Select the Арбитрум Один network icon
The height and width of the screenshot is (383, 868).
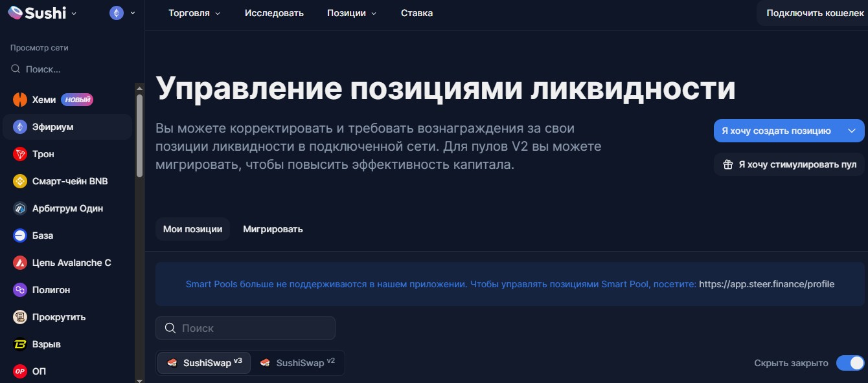pos(20,208)
